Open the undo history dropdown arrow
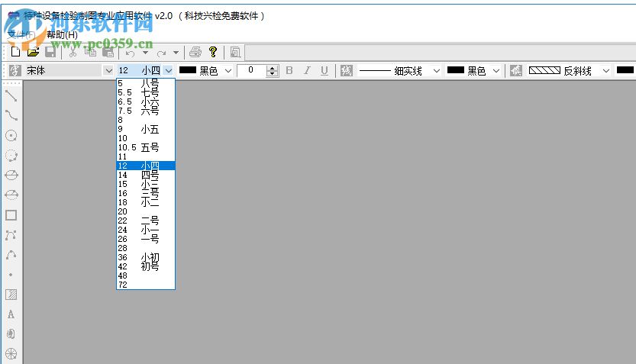This screenshot has width=636, height=364. click(x=145, y=53)
